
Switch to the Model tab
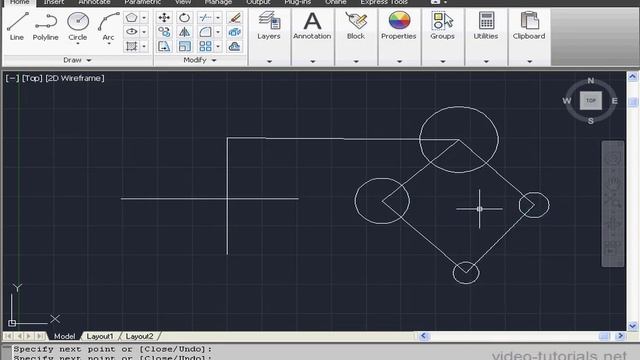[64, 336]
